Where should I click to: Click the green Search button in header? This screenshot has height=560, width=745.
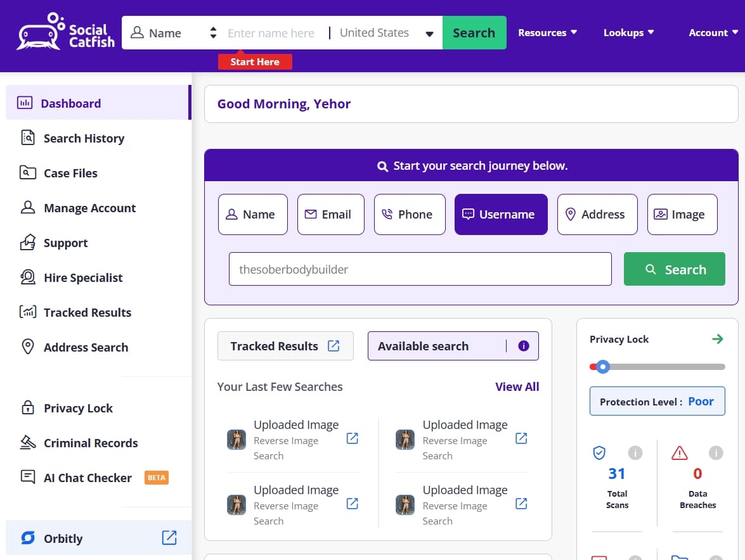[x=474, y=33]
